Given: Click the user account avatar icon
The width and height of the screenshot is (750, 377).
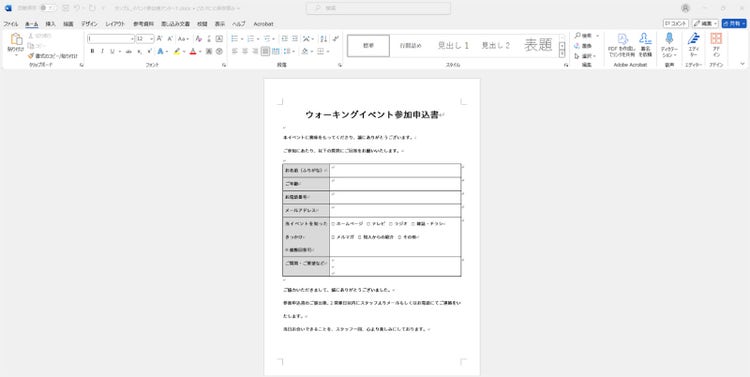Looking at the screenshot, I should (685, 8).
